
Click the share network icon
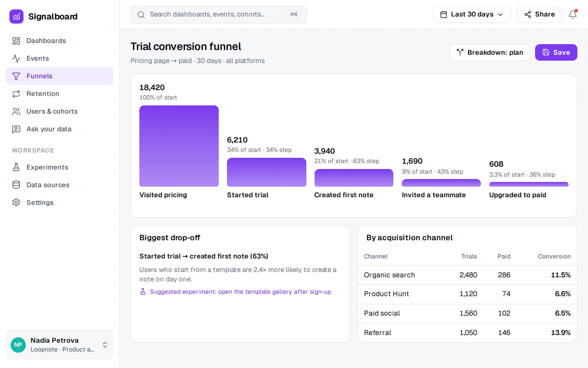point(528,14)
